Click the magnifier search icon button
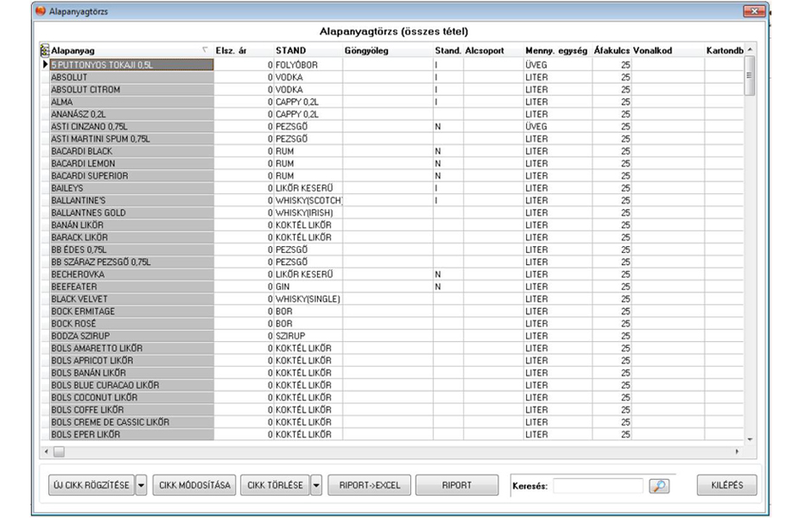 point(659,486)
